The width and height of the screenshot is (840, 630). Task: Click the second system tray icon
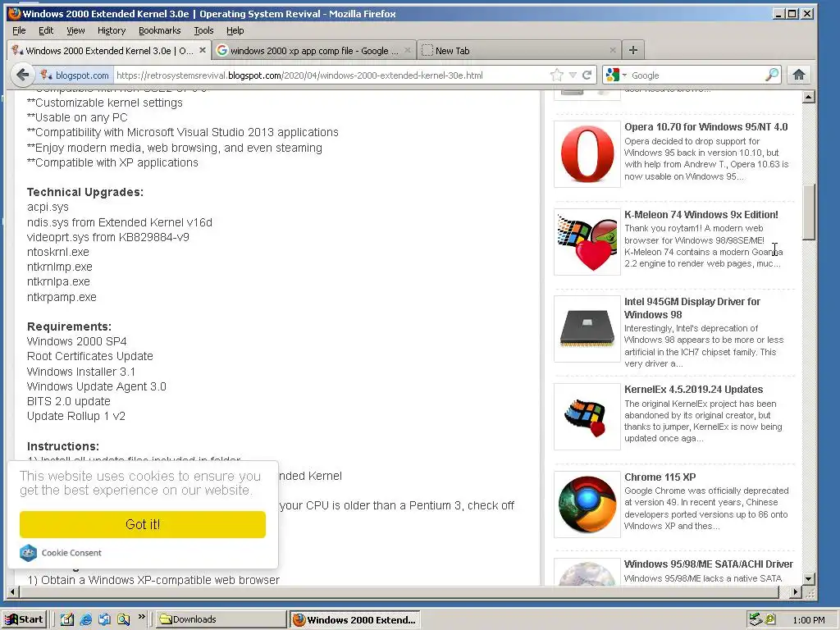pyautogui.click(x=770, y=619)
